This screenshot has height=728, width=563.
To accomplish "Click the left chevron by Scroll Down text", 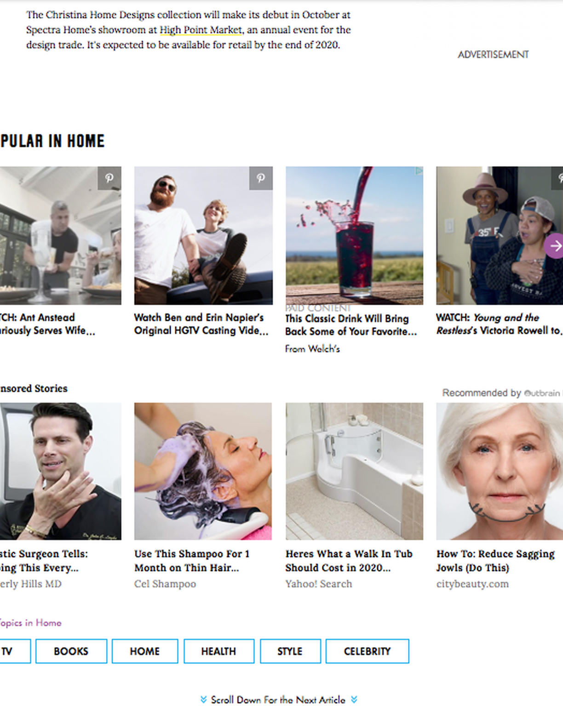I will pyautogui.click(x=203, y=700).
